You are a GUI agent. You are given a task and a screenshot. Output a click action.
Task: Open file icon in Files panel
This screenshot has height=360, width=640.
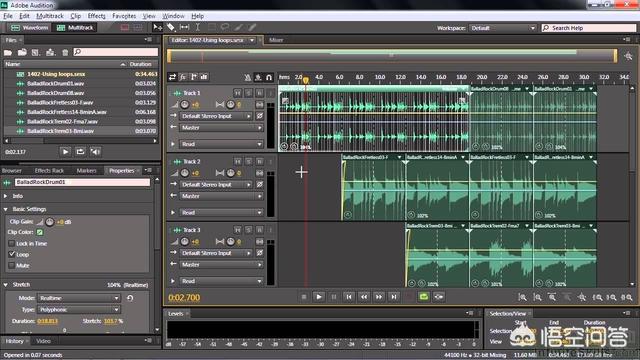[x=8, y=52]
